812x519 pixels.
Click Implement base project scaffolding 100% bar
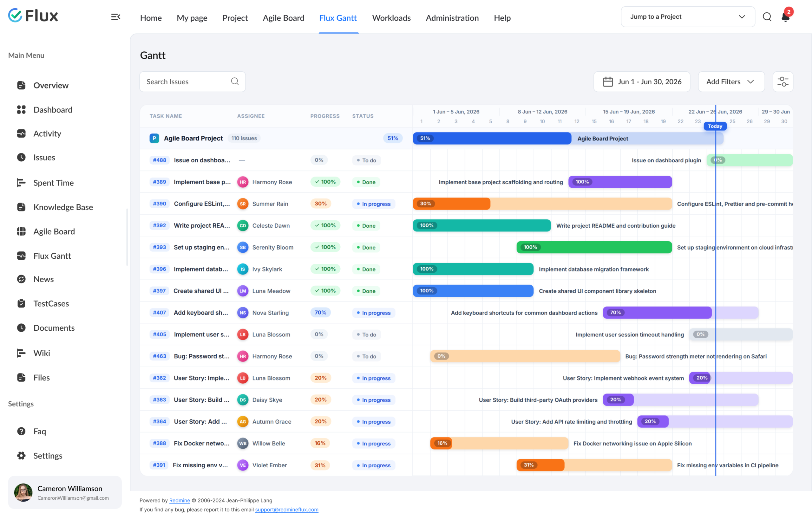[x=620, y=182]
